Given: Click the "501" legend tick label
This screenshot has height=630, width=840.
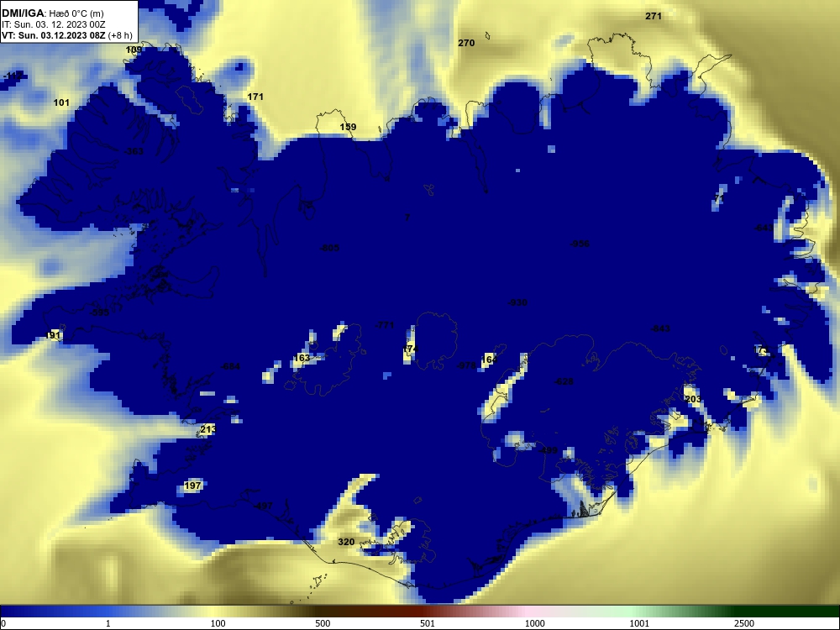Looking at the screenshot, I should coord(428,623).
